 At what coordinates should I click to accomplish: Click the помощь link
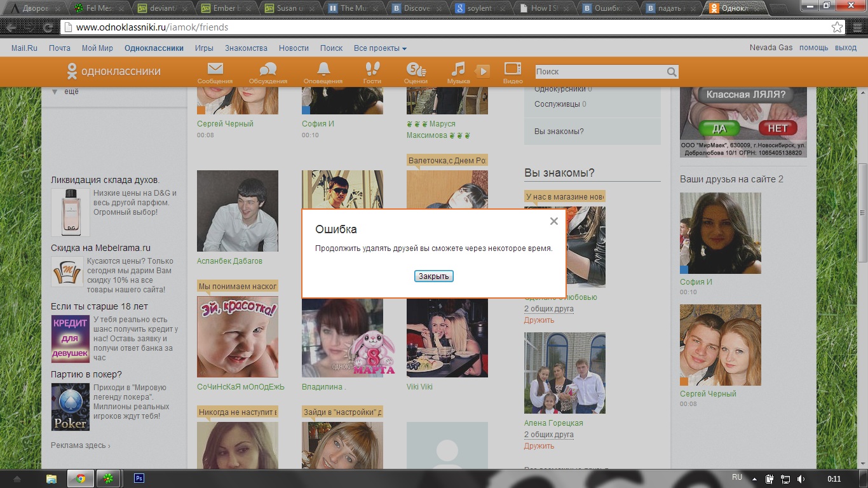coord(813,48)
